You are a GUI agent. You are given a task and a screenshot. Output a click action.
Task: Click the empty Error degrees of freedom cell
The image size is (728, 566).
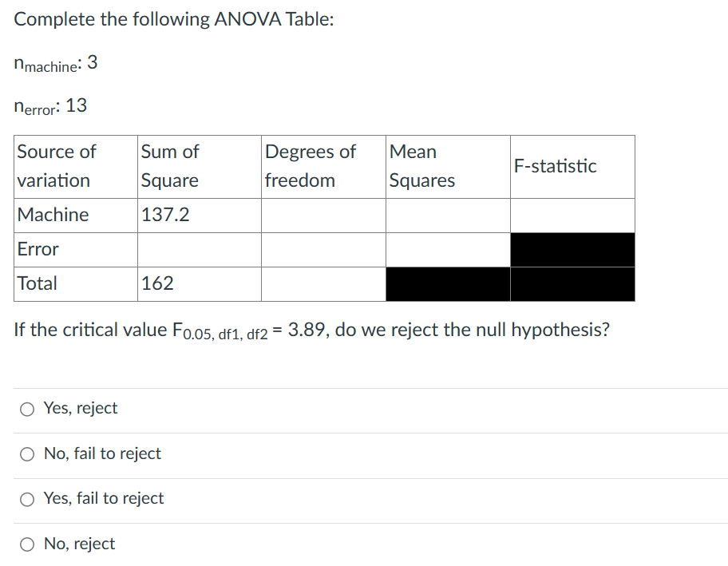coord(323,250)
